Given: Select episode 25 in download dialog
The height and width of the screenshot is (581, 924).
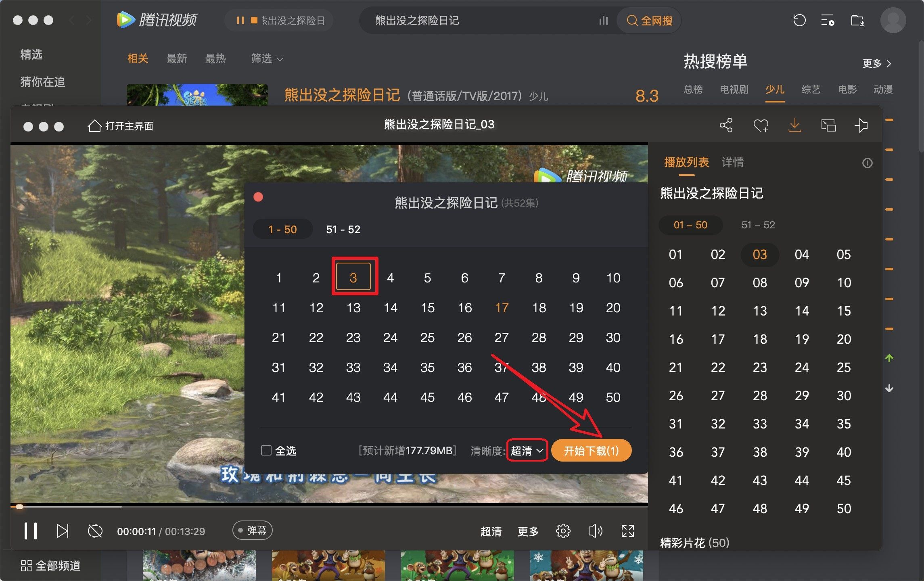Looking at the screenshot, I should pyautogui.click(x=427, y=338).
